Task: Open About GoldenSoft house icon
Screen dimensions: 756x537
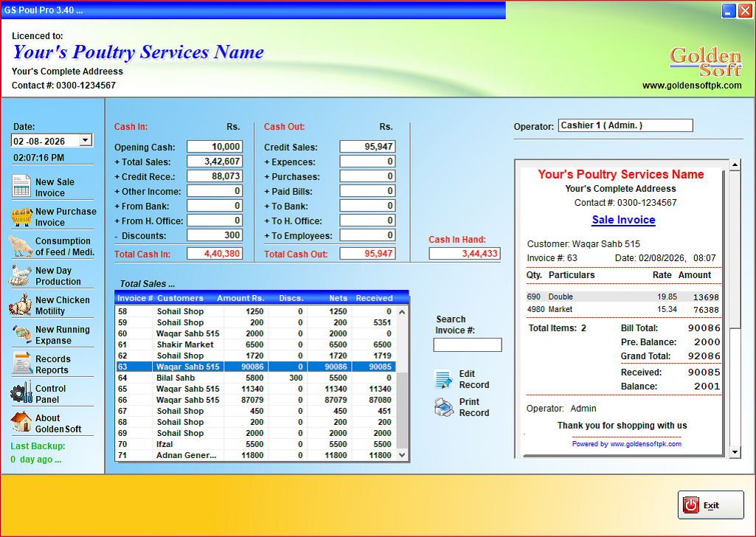Action: pyautogui.click(x=21, y=422)
